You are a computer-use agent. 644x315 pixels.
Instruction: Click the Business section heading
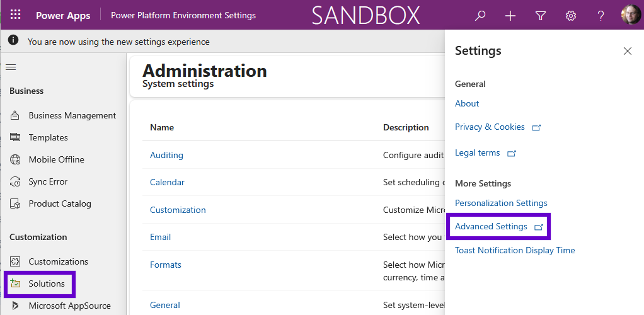click(x=26, y=91)
